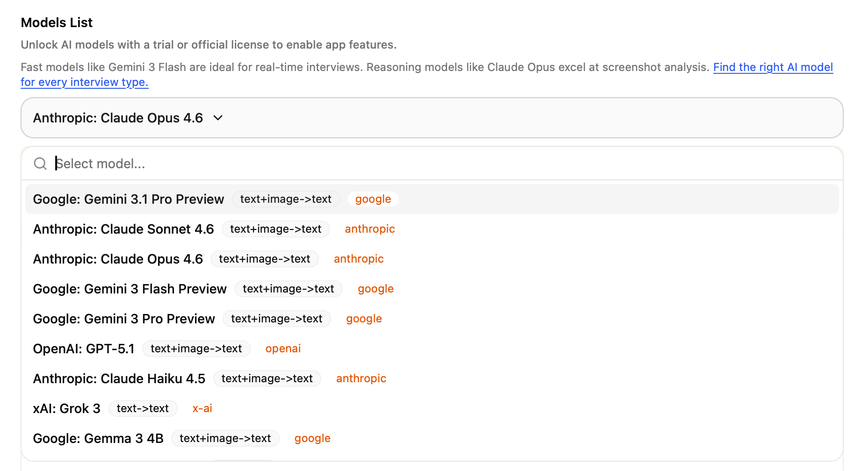Screen dimensions: 868x471
Task: Select Google: Gemini 3 Flash Preview
Action: 130,289
